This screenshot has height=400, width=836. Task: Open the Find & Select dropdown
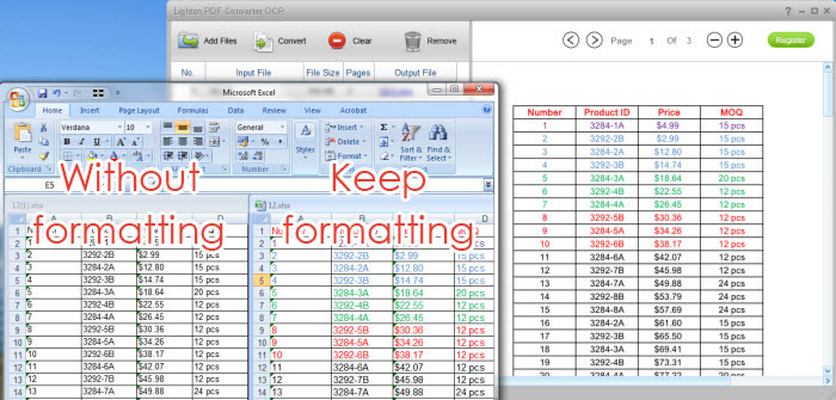pyautogui.click(x=438, y=142)
